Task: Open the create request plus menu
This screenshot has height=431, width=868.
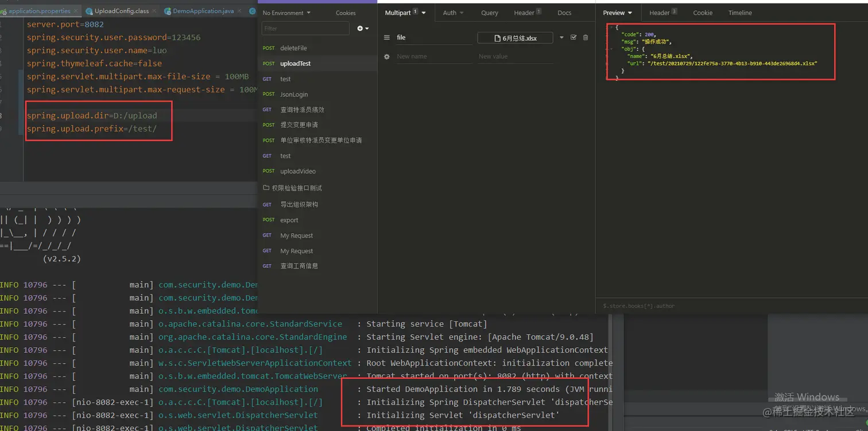Action: [x=363, y=28]
